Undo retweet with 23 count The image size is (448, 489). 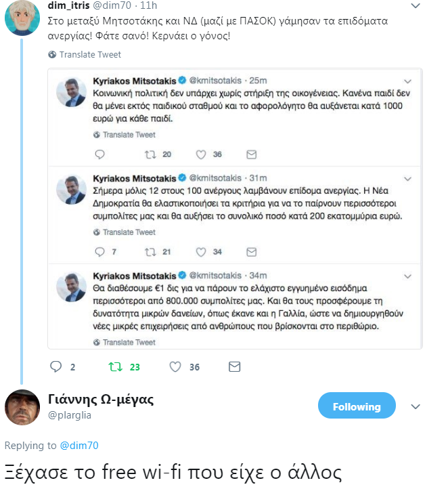click(115, 367)
